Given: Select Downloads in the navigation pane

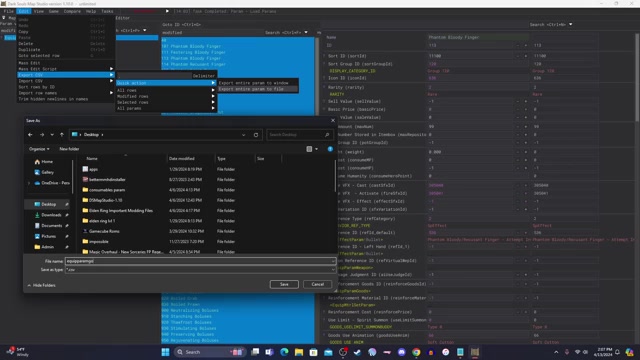Looking at the screenshot, I should tap(51, 215).
